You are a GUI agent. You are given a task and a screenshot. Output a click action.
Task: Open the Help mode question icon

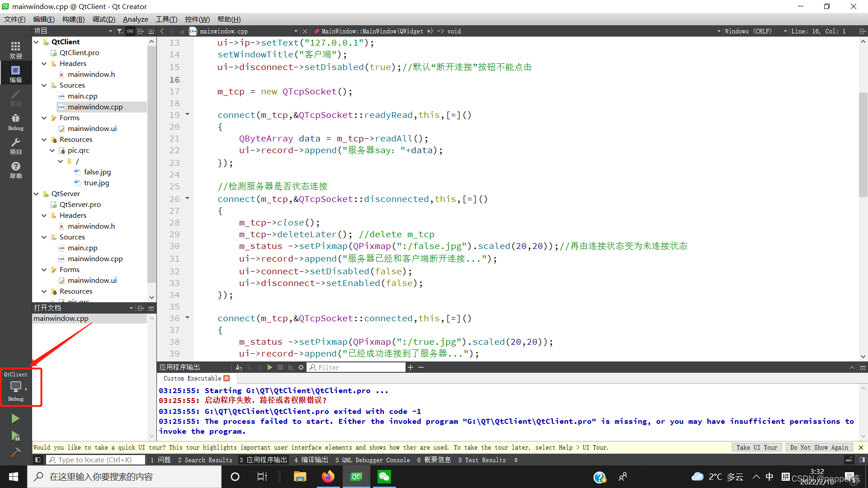click(x=15, y=169)
